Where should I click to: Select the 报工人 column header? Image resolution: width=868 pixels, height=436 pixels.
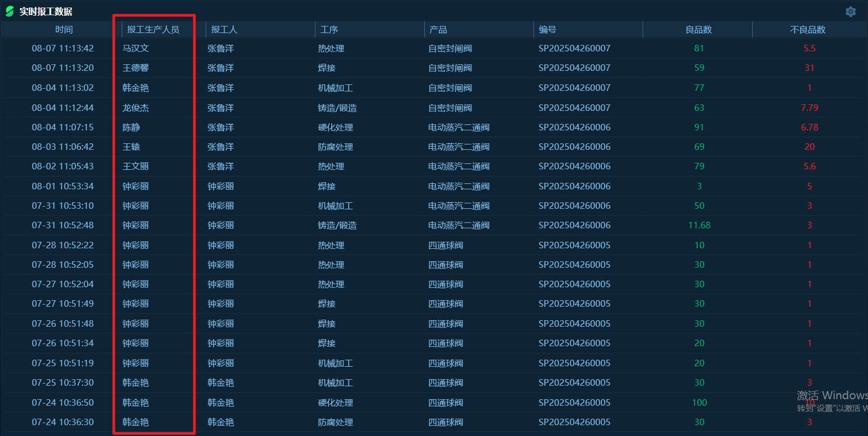tap(224, 30)
